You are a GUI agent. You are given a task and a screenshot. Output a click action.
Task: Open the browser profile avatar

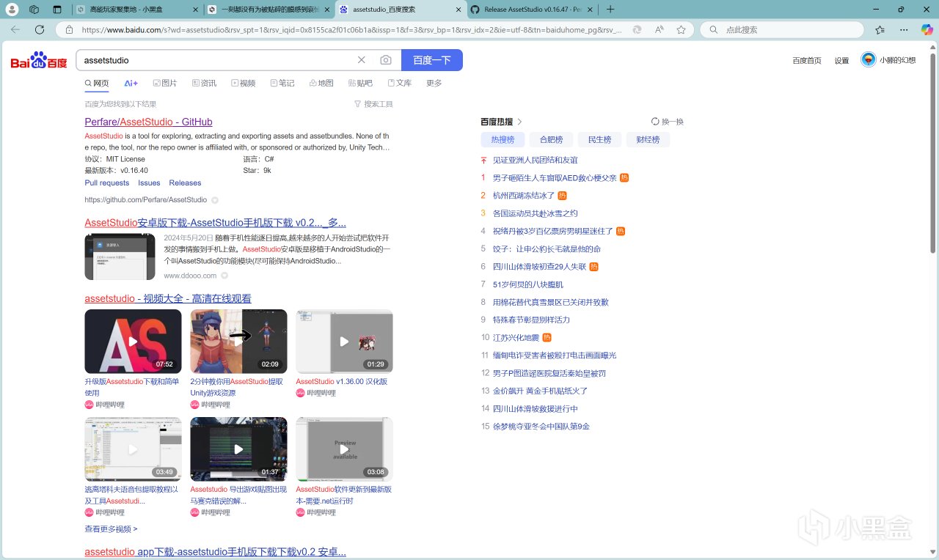tap(12, 10)
